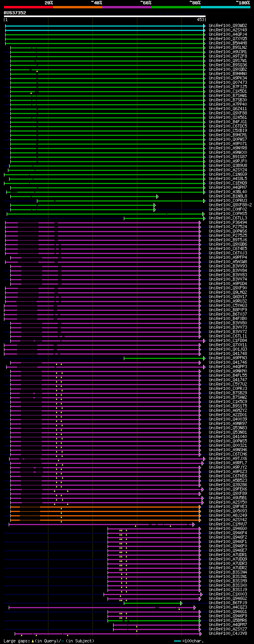The height and width of the screenshot is (644, 254).
Task: Click the green alignment bar of UniRef100_C1N6G9
Action: (105, 175)
